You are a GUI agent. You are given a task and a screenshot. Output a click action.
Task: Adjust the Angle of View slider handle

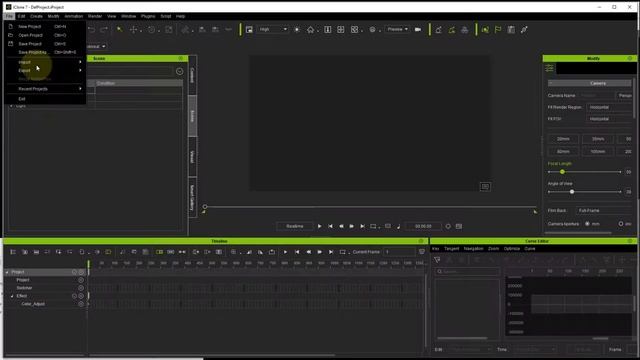click(572, 192)
